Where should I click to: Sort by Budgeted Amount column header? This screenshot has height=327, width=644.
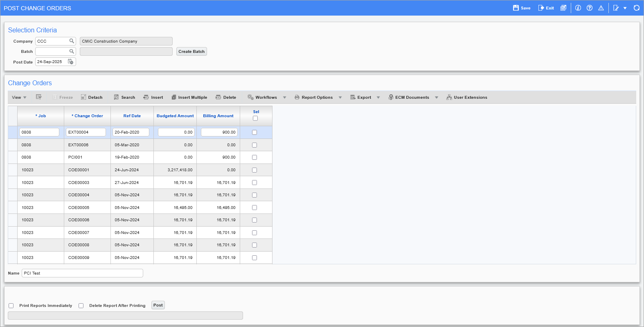[x=175, y=116]
